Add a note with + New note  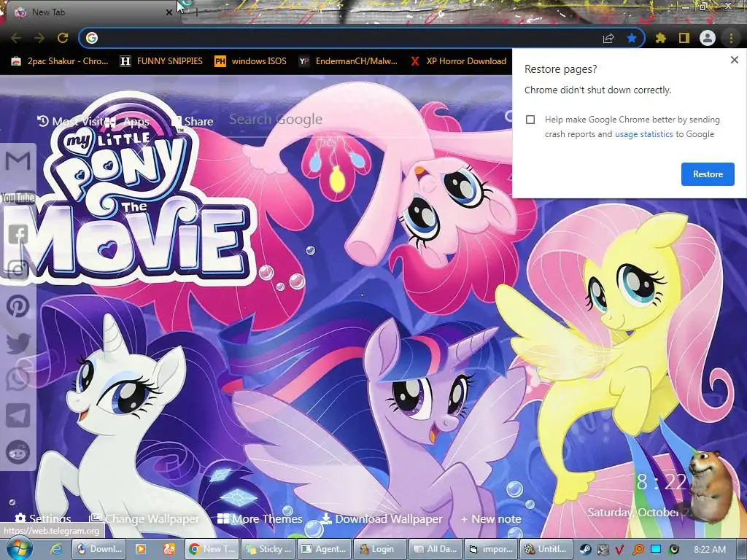[491, 518]
